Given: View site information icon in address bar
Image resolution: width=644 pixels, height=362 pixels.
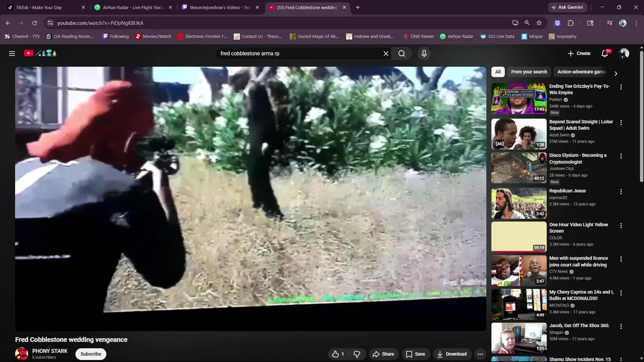Looking at the screenshot, I should [x=49, y=23].
